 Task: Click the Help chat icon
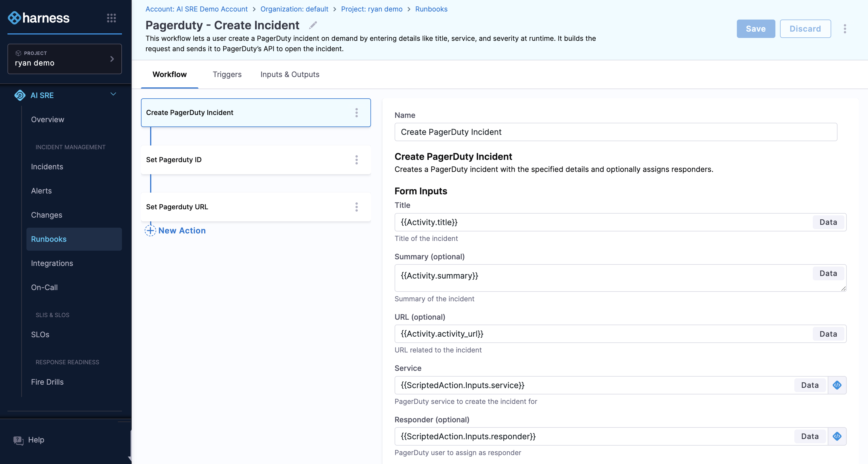(x=18, y=440)
